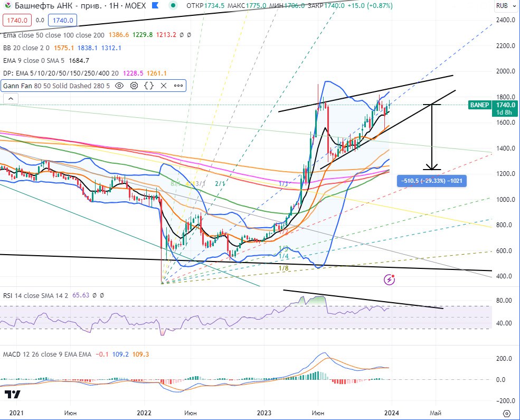
Task: Select the RSI 14 close SMA 14 legend
Action: pyautogui.click(x=35, y=295)
